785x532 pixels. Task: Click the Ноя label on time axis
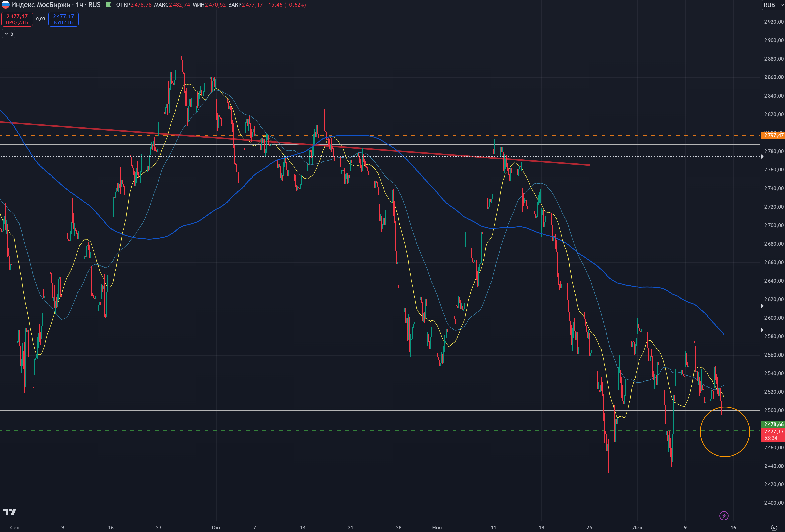(437, 527)
